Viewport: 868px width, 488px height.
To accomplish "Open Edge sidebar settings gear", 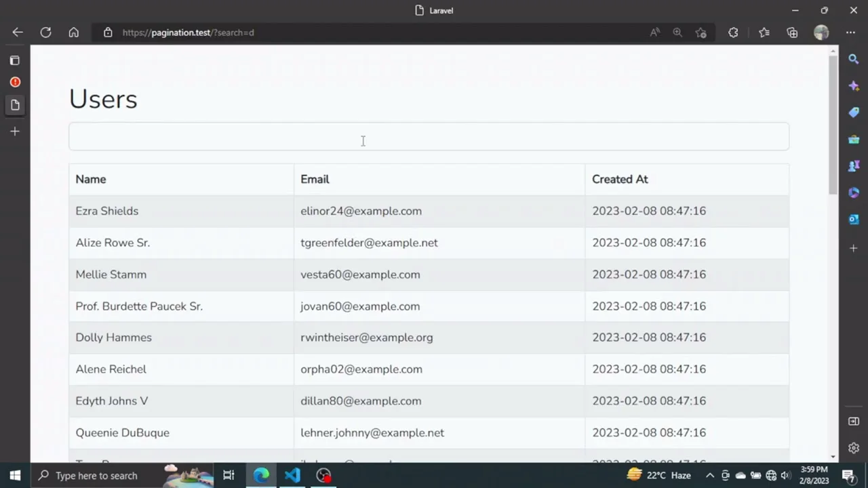I will click(x=854, y=448).
